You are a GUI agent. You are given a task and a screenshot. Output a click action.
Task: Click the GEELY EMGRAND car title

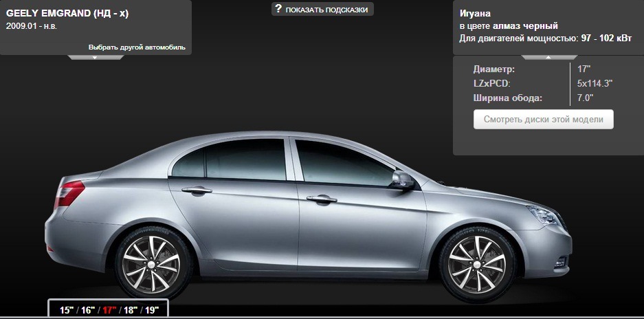[x=67, y=13]
